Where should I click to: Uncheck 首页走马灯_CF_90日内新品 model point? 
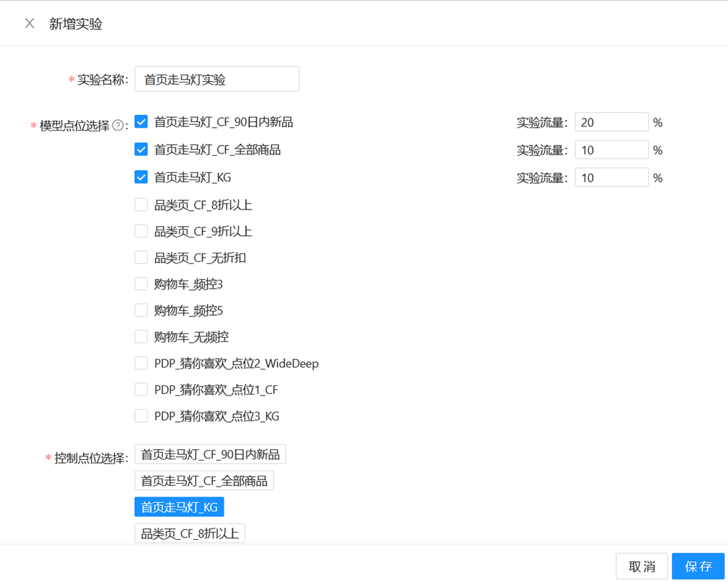click(141, 122)
